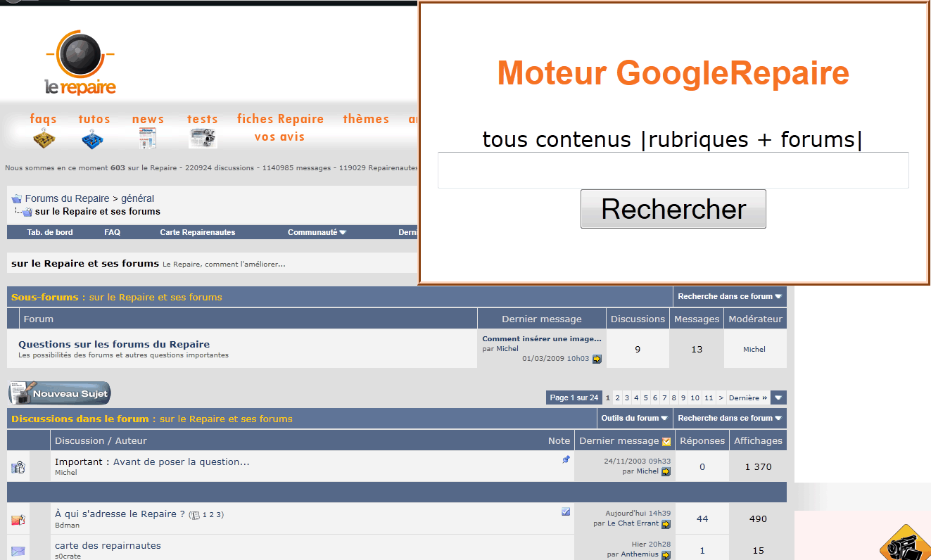Click reply count 0 for Important thread
The width and height of the screenshot is (931, 560).
(702, 466)
